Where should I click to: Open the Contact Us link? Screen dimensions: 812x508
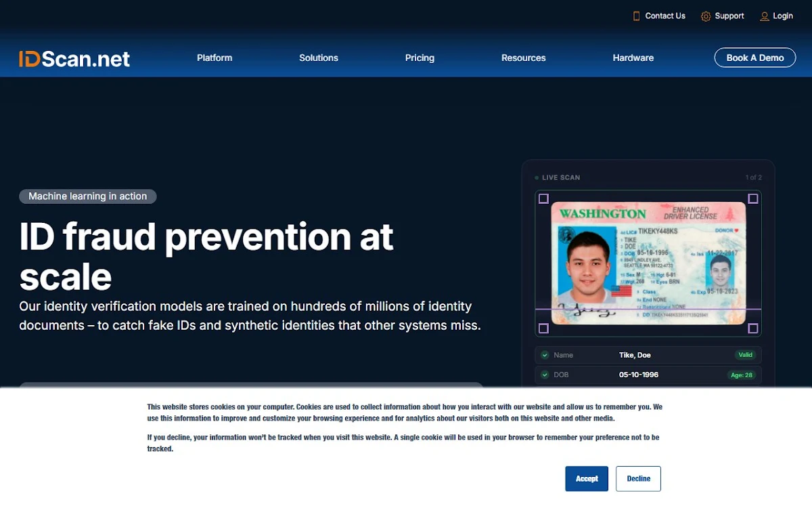click(665, 16)
